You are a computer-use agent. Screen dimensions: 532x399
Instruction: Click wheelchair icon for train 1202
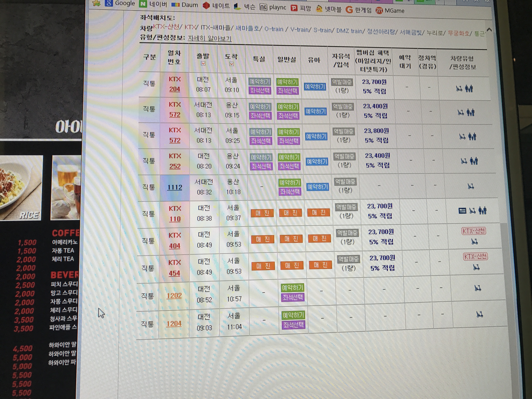[x=478, y=288]
